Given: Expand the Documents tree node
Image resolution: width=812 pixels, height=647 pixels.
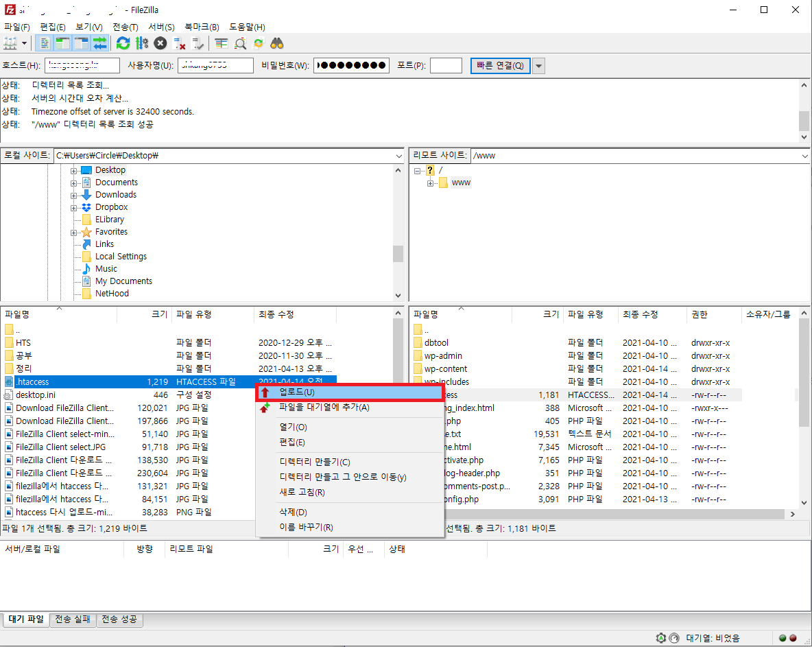Looking at the screenshot, I should click(73, 183).
